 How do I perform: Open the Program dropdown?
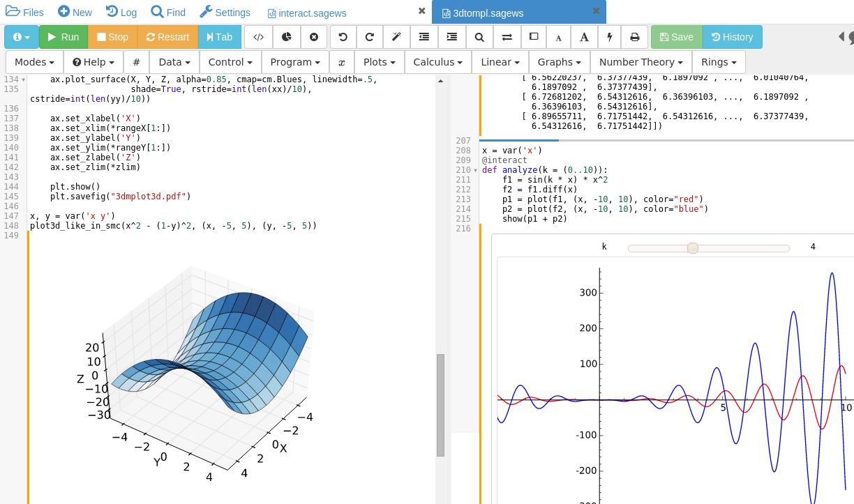point(295,62)
